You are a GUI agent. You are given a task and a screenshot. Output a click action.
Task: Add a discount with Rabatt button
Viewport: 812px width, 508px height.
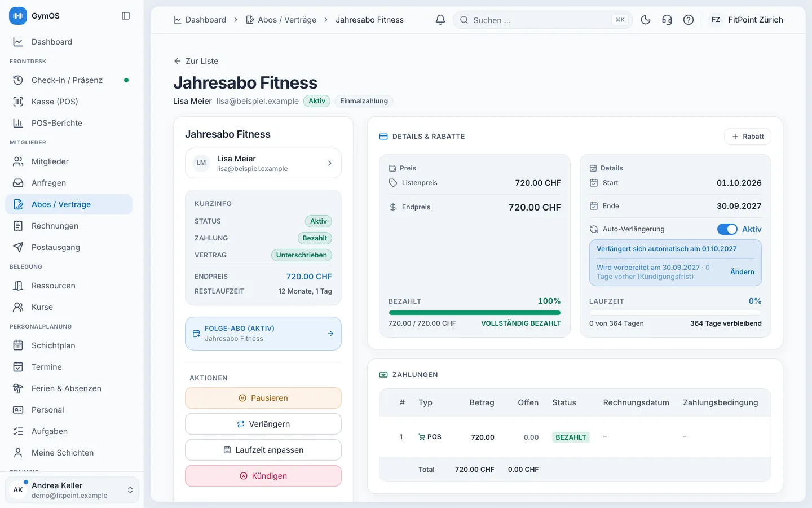748,137
